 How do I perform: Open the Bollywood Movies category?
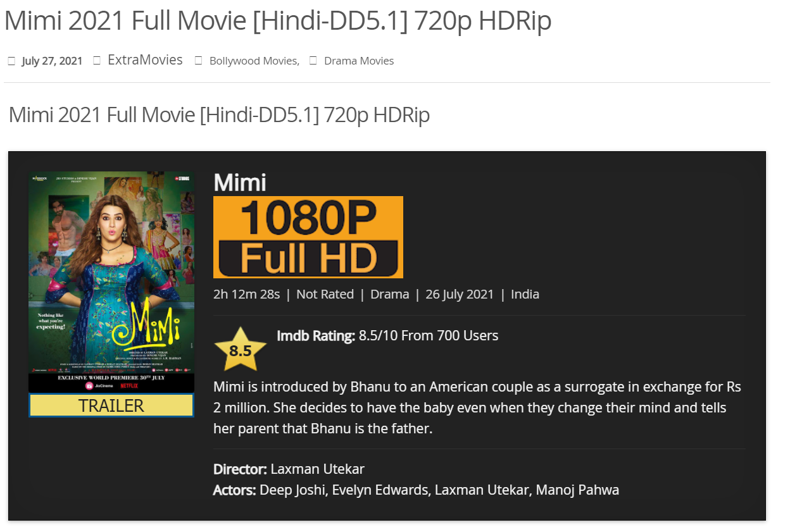(254, 61)
